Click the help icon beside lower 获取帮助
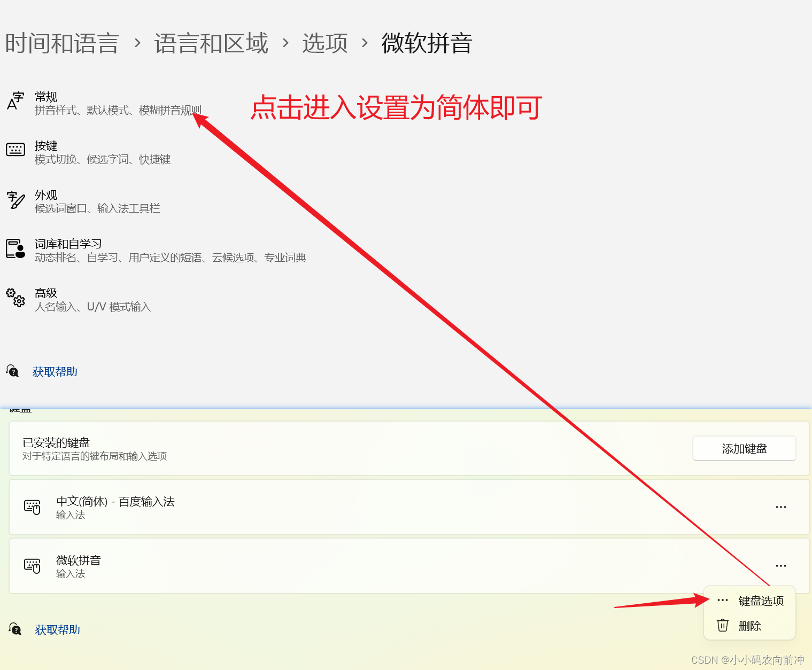The image size is (812, 670). click(15, 629)
